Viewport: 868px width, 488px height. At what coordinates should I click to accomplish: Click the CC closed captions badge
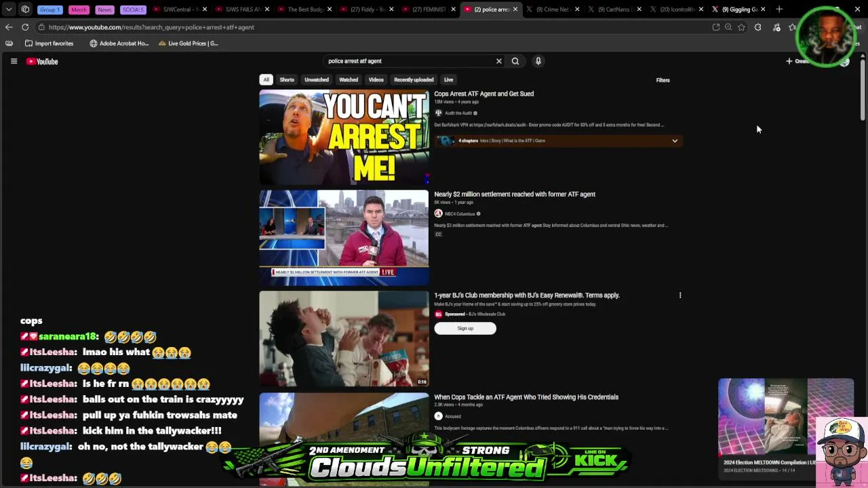(x=438, y=235)
